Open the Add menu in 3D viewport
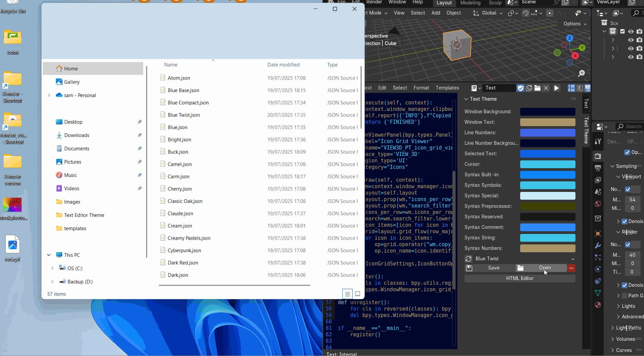 [436, 13]
